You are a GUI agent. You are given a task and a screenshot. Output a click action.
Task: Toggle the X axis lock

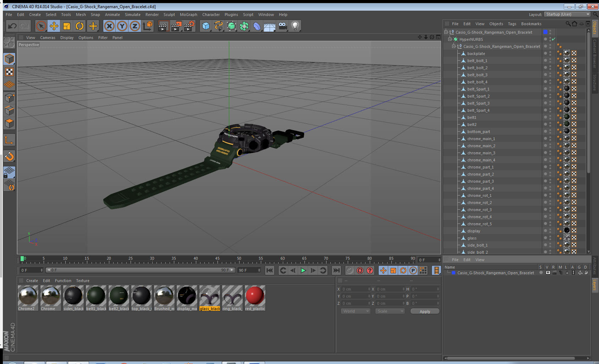coord(109,26)
